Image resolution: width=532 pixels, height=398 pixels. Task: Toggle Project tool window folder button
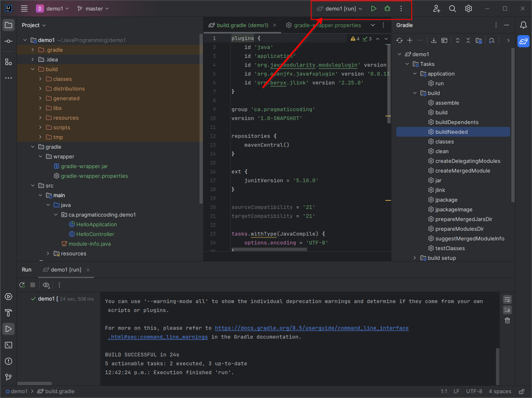click(8, 25)
